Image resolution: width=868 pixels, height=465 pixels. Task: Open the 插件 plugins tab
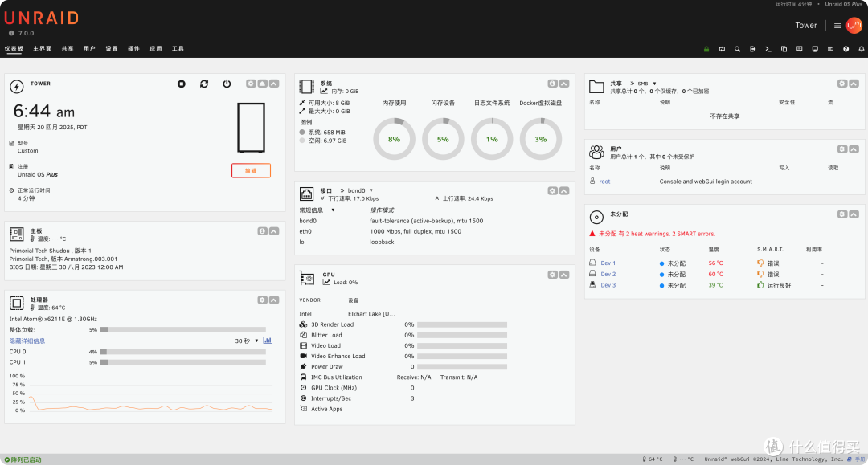pos(133,49)
